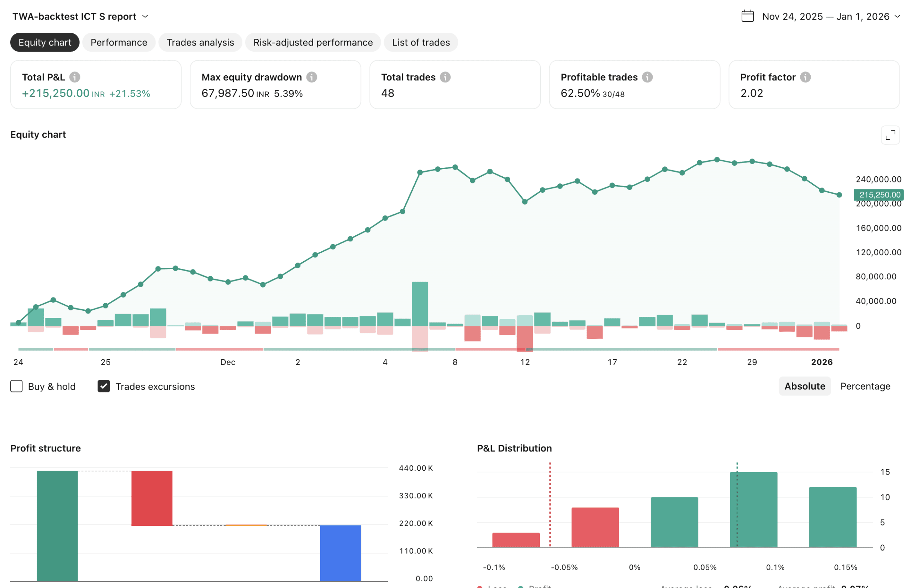The height and width of the screenshot is (588, 911).
Task: Click the info icon next to Total trades
Action: tap(445, 77)
